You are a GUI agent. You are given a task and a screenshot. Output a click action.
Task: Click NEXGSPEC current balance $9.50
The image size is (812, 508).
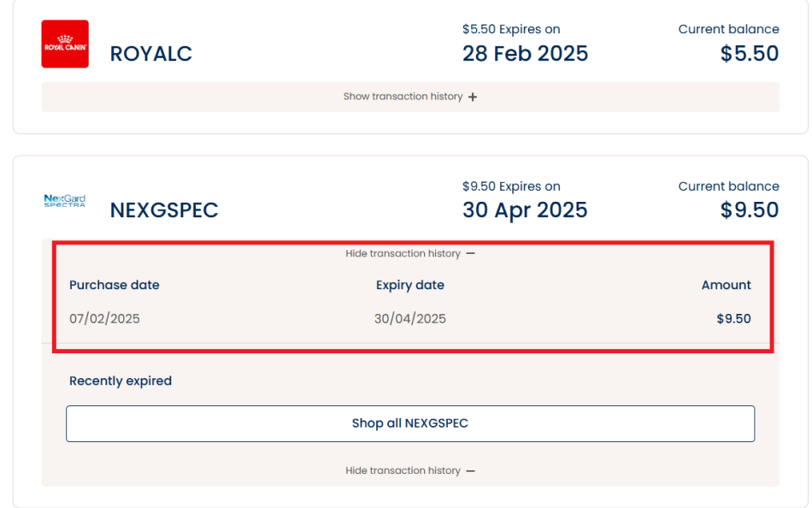750,210
